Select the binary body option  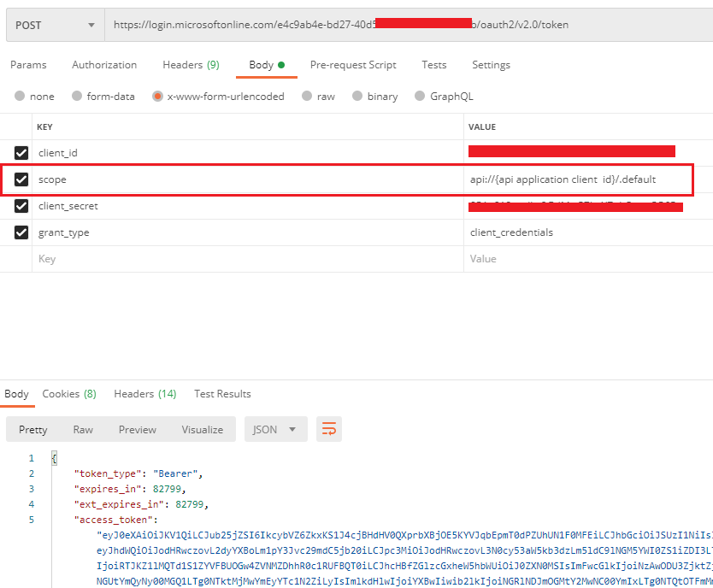pyautogui.click(x=357, y=96)
